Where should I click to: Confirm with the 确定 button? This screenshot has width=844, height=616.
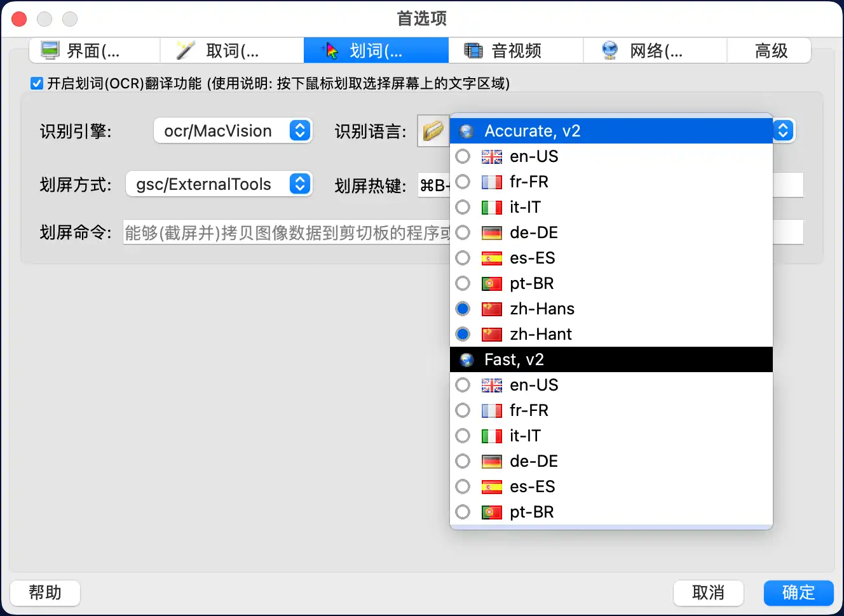799,593
